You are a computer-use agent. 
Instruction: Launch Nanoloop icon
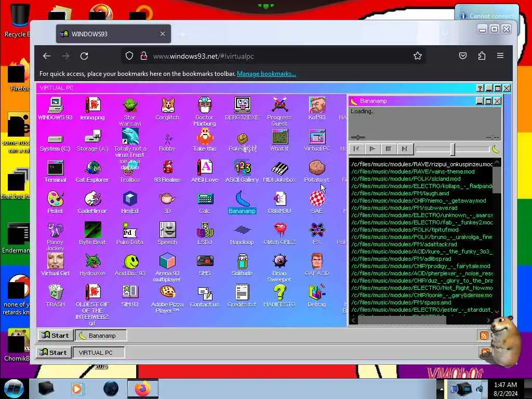pos(242,234)
